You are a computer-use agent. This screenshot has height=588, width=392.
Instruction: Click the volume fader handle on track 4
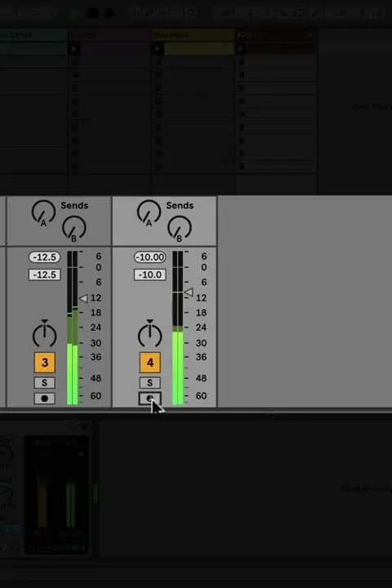[189, 292]
